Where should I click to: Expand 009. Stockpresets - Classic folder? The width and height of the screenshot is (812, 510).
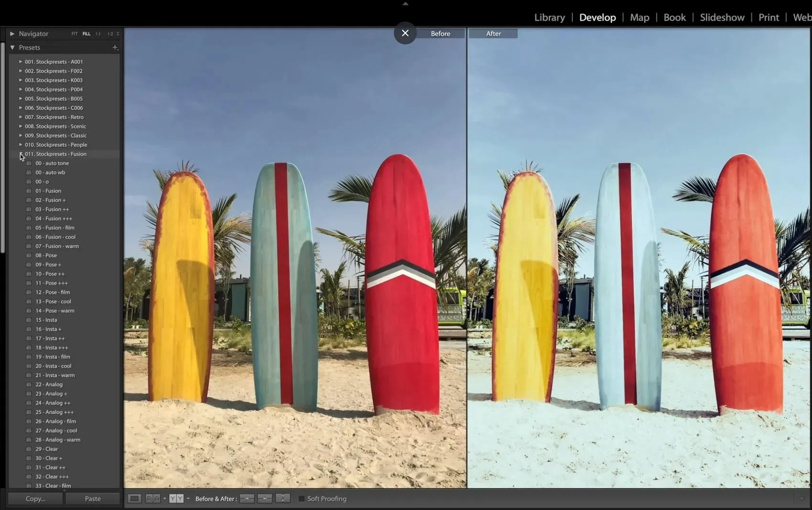pos(21,135)
